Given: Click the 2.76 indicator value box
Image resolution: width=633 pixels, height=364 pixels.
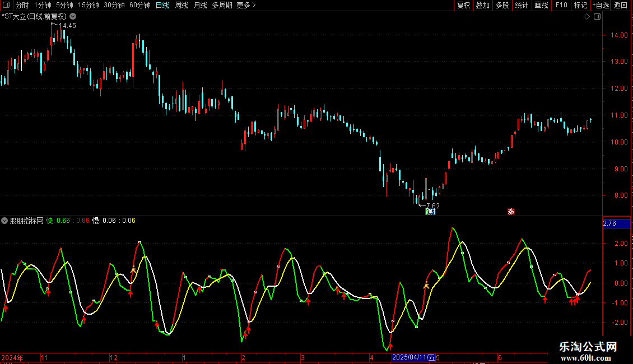Looking at the screenshot, I should [x=616, y=223].
